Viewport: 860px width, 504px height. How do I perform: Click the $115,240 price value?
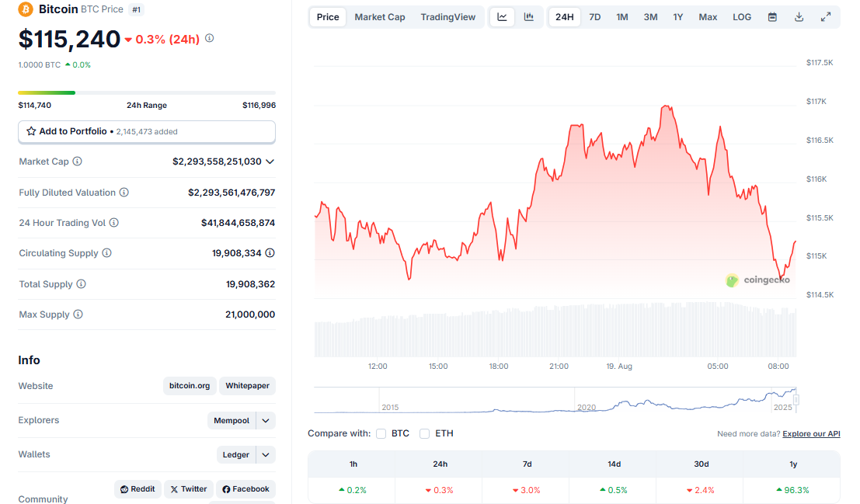pyautogui.click(x=69, y=39)
